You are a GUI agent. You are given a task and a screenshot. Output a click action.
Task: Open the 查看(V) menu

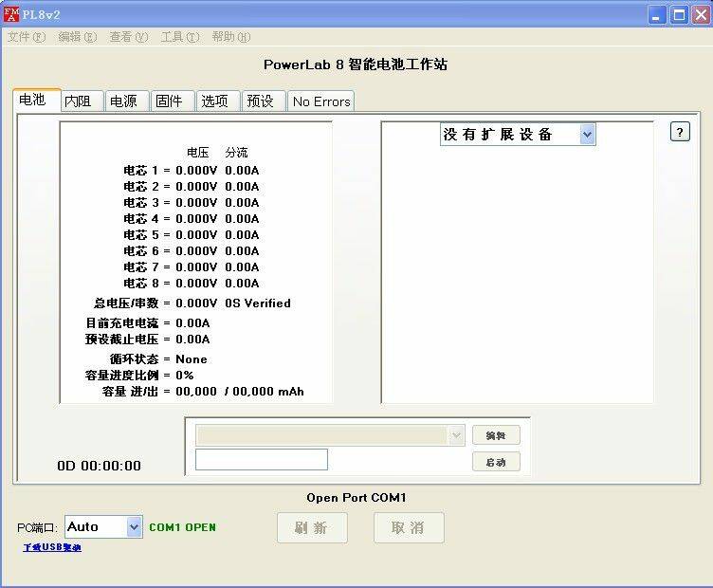tap(129, 37)
